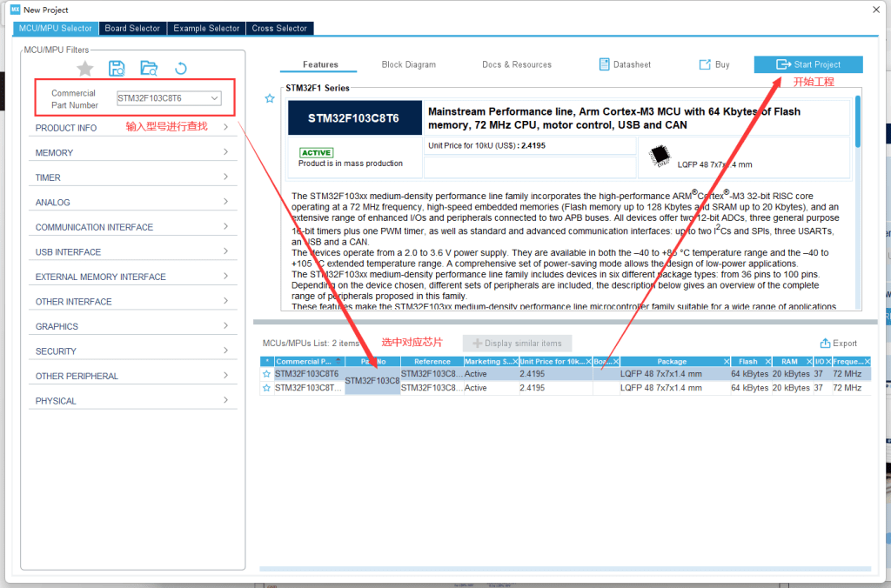Expand the SECURITY filter section
891x588 pixels.
point(133,351)
